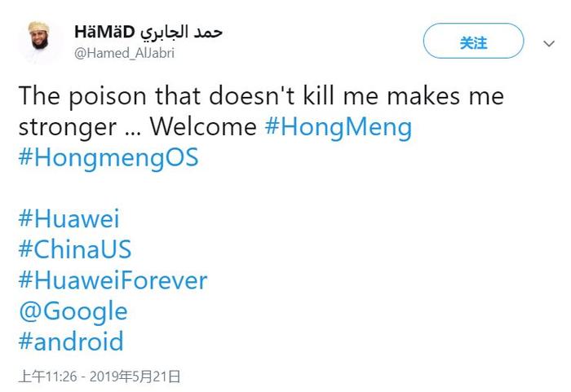This screenshot has width=571, height=392.
Task: Click the text 'makes me stronger'
Action: [261, 112]
